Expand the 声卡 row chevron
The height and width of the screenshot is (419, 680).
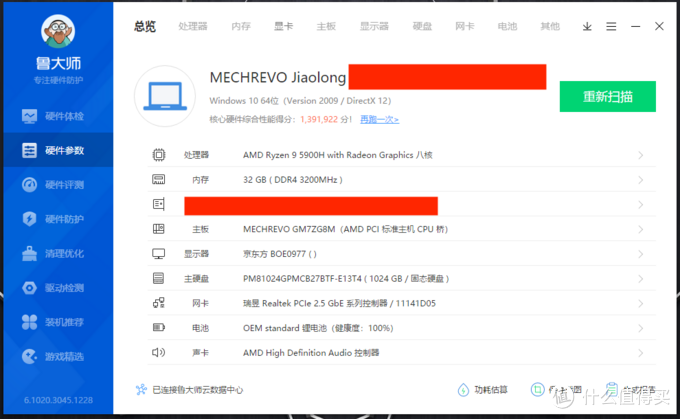tap(641, 353)
